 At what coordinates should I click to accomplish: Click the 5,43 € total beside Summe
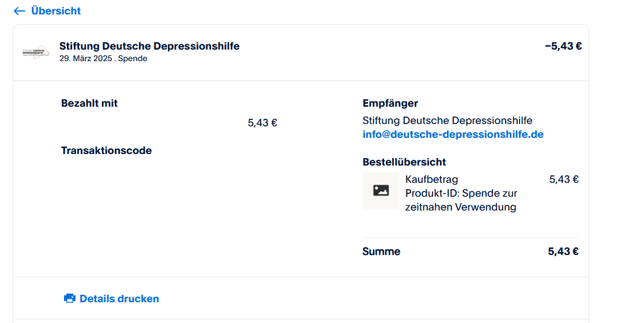point(563,251)
